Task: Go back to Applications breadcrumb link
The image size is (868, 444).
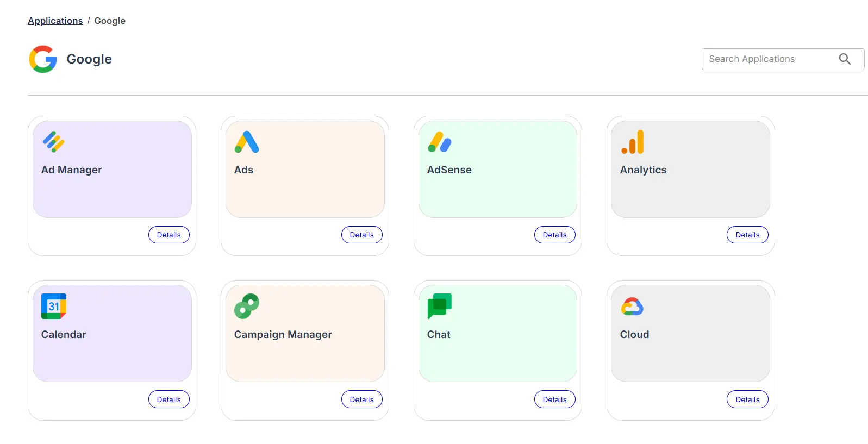Action: 55,21
